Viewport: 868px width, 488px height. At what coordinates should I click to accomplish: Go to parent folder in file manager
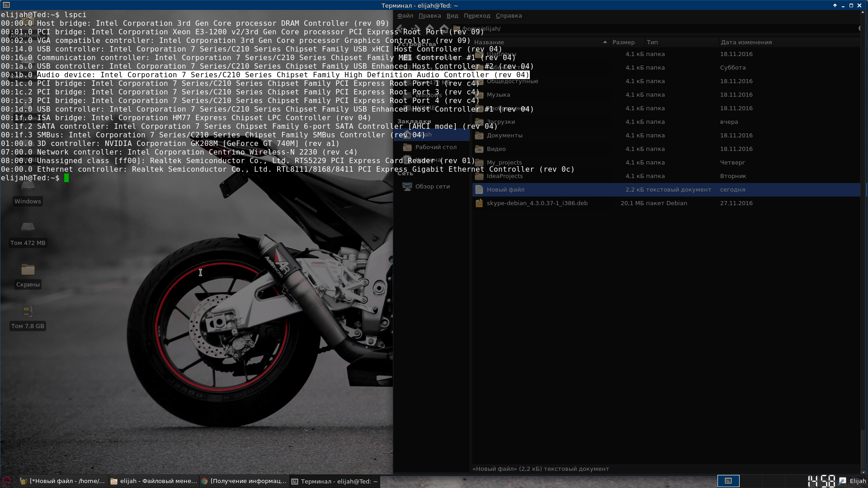[x=429, y=28]
